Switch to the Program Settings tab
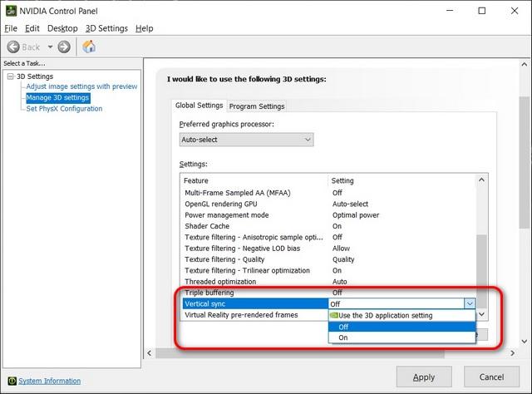The width and height of the screenshot is (532, 394). click(x=257, y=106)
